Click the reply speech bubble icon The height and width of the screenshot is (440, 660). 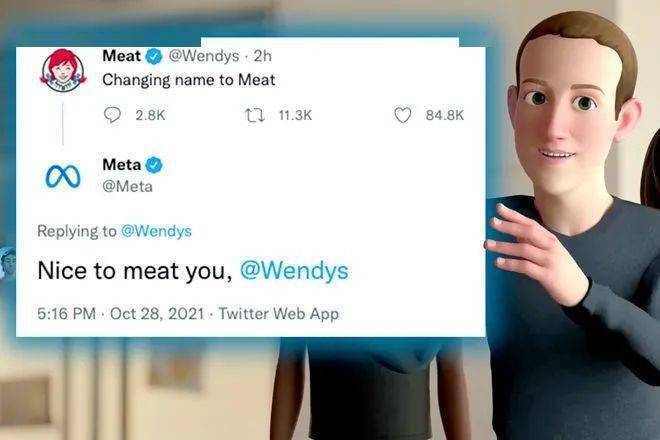pyautogui.click(x=112, y=115)
